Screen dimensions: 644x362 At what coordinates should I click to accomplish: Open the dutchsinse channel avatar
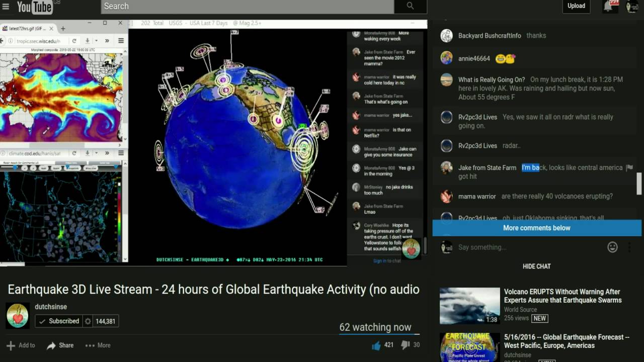pyautogui.click(x=18, y=316)
